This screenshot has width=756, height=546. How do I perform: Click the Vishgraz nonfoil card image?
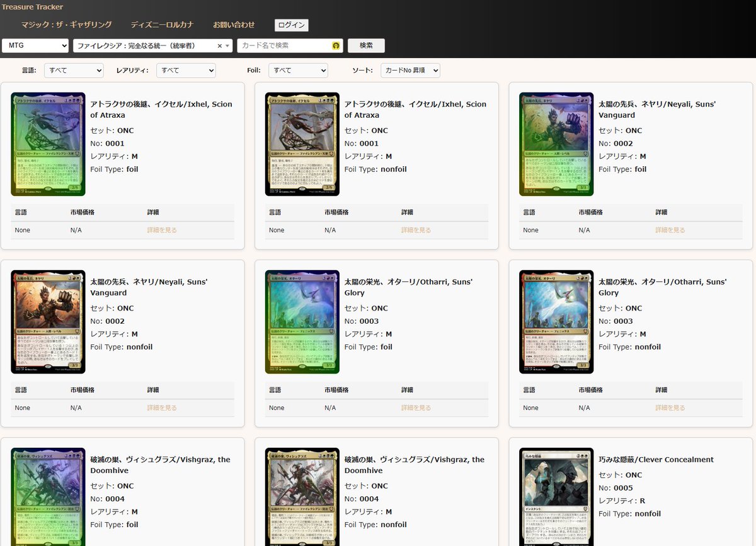point(302,497)
